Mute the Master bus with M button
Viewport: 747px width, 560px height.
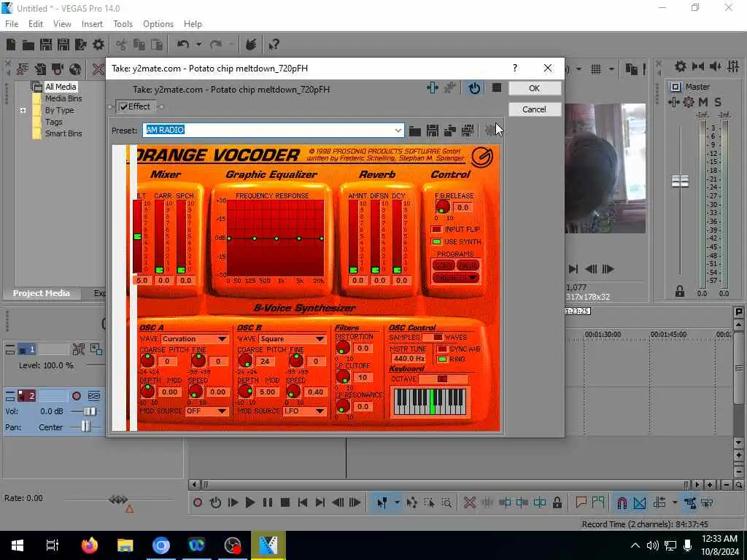click(703, 102)
